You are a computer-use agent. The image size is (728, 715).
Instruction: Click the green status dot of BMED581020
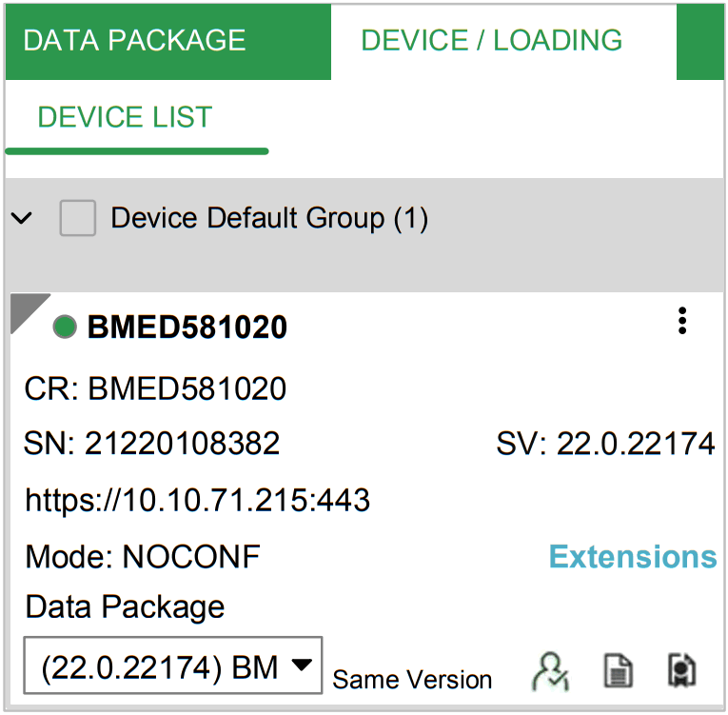coord(65,327)
